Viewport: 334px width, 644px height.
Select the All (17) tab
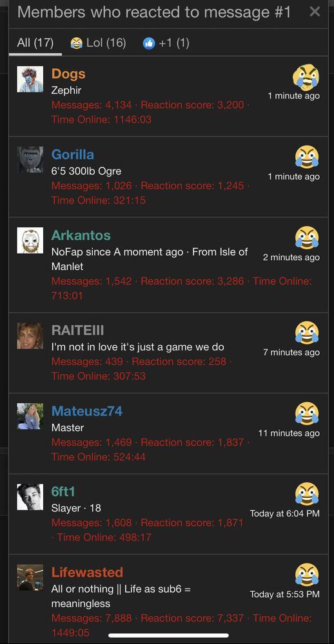click(35, 43)
